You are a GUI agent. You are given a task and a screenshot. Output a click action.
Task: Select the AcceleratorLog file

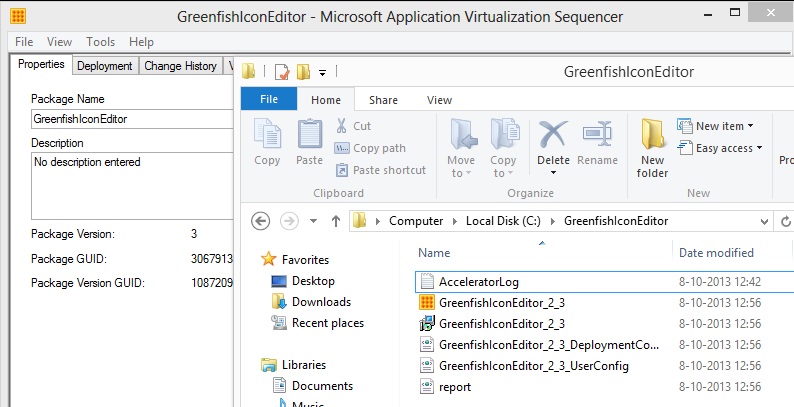[x=478, y=282]
